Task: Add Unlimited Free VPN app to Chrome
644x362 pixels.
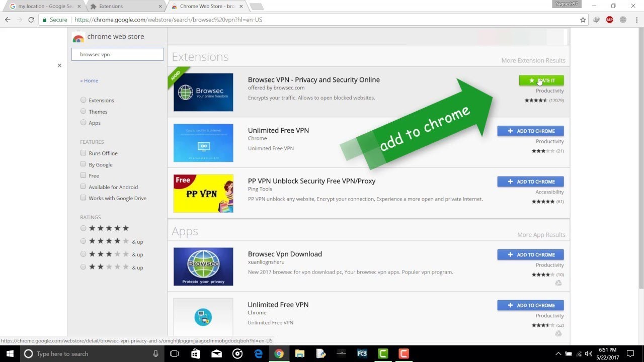Action: 530,305
